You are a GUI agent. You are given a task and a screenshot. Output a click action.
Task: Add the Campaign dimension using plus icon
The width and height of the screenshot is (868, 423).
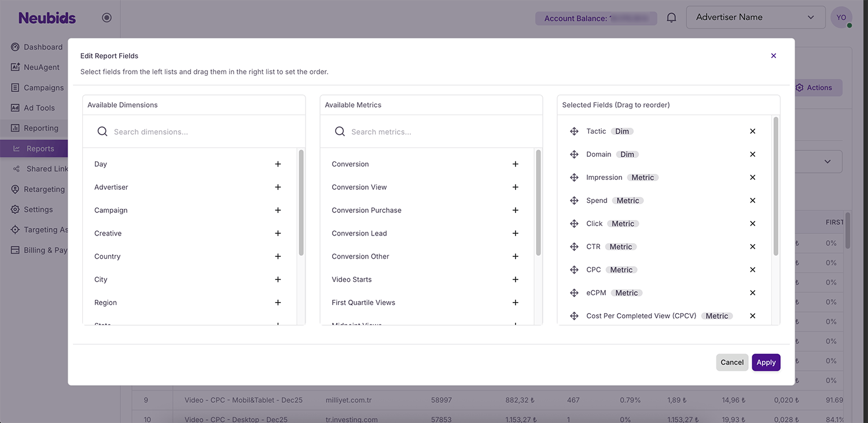tap(278, 211)
